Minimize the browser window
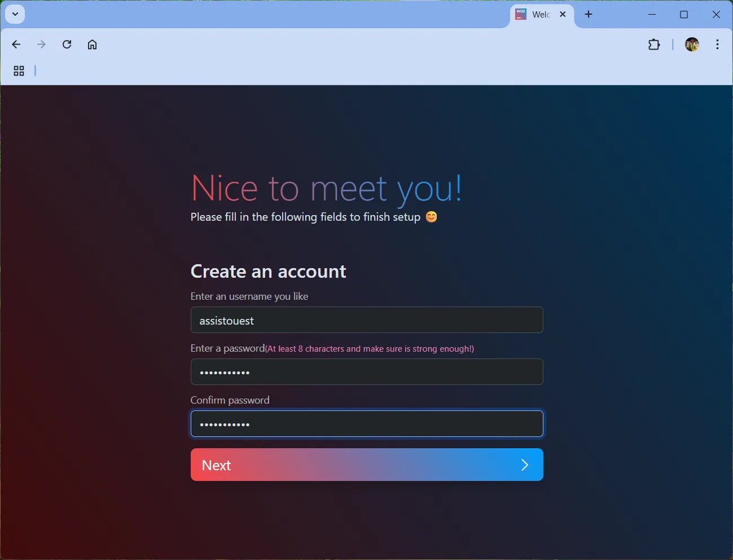This screenshot has width=733, height=560. 652,14
